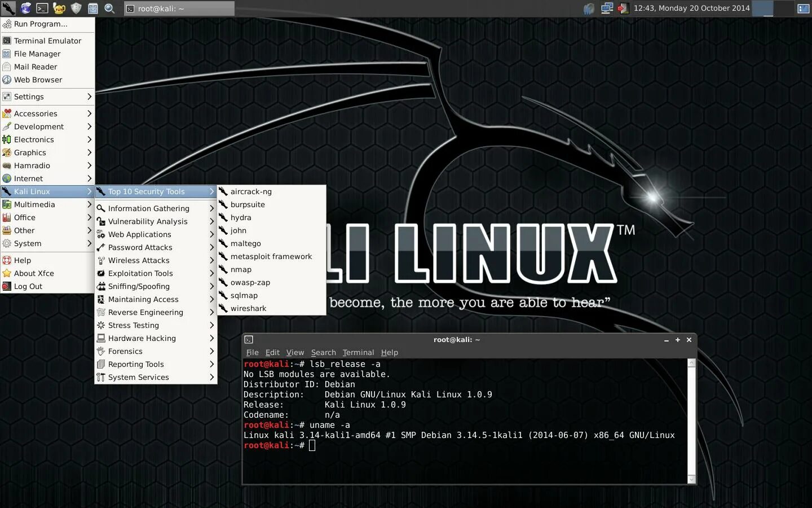Open the terminal launcher in top panel
The width and height of the screenshot is (812, 508).
pyautogui.click(x=42, y=8)
